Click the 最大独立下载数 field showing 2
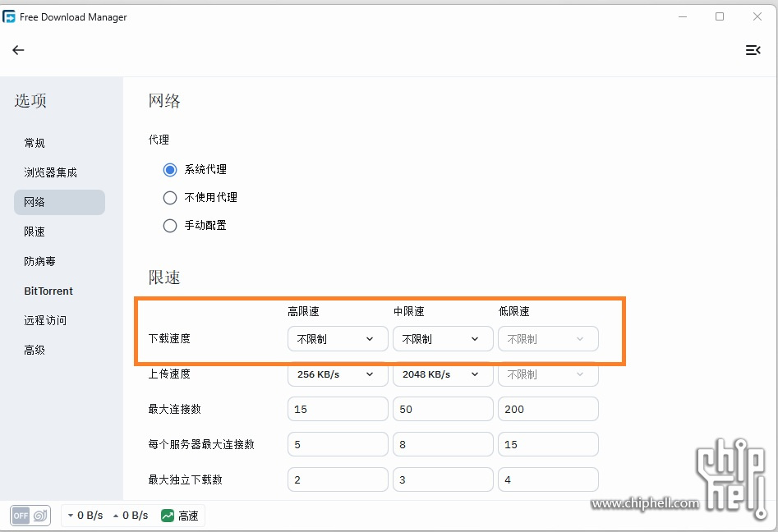The image size is (778, 532). (x=338, y=479)
